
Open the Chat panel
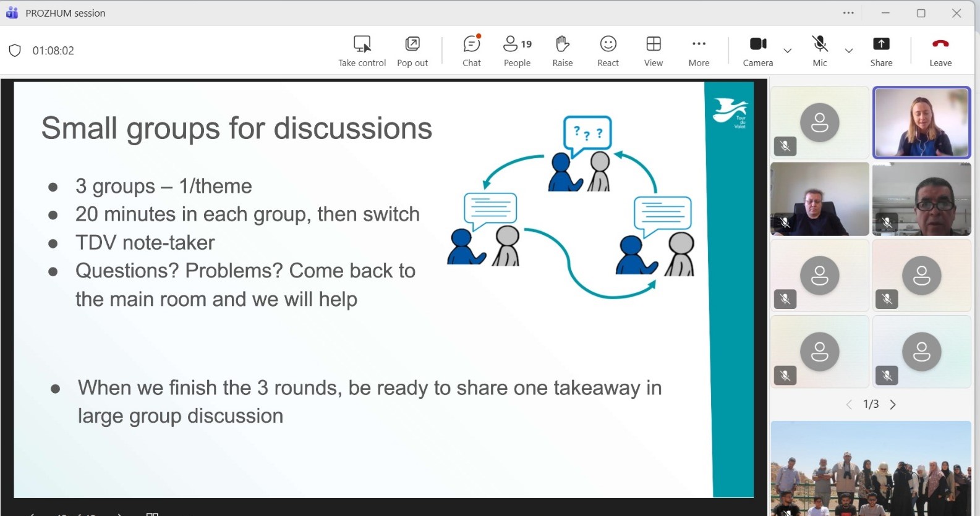pyautogui.click(x=471, y=51)
